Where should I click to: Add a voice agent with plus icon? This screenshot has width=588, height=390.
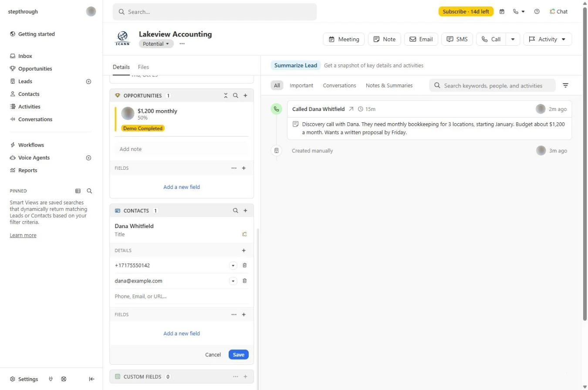pos(88,158)
